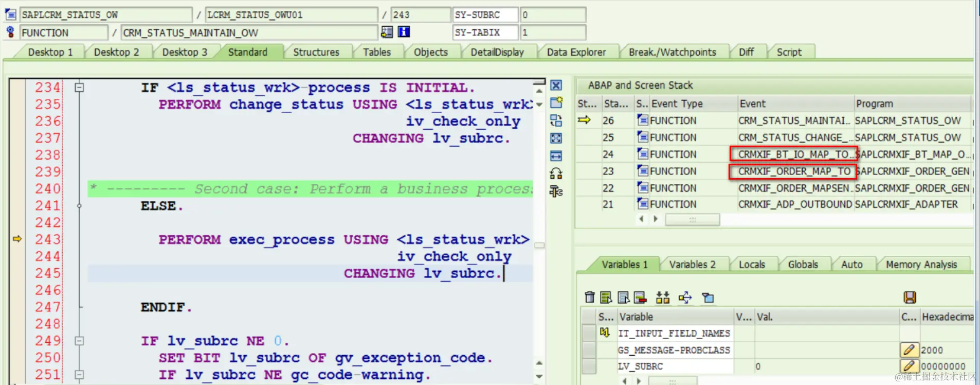Switch to the Variables 2 tab
The width and height of the screenshot is (980, 385).
coord(692,265)
